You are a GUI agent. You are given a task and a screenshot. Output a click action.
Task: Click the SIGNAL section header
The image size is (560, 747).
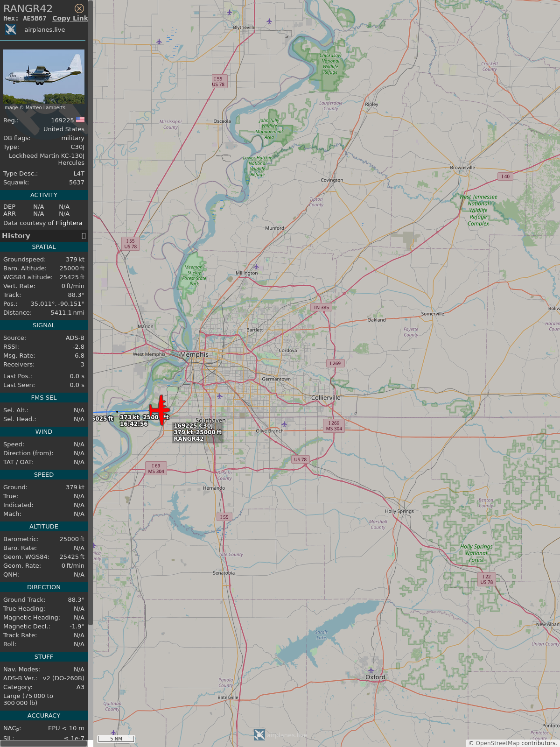pyautogui.click(x=44, y=325)
